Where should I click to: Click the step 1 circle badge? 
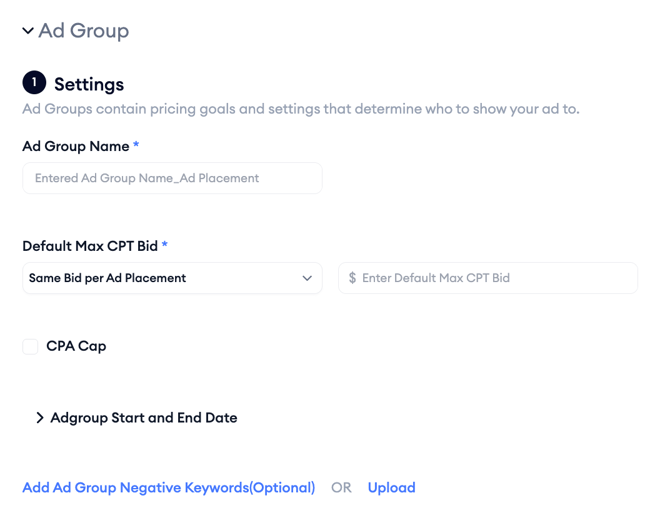[x=34, y=83]
